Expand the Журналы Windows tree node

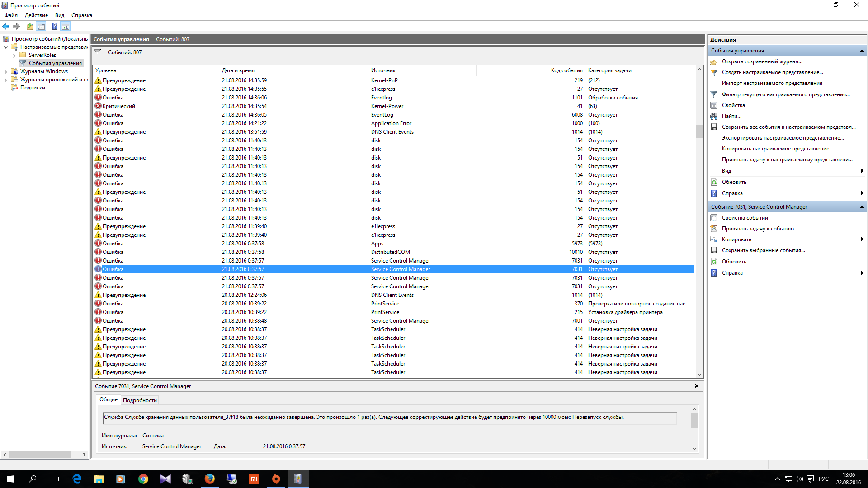[x=5, y=71]
